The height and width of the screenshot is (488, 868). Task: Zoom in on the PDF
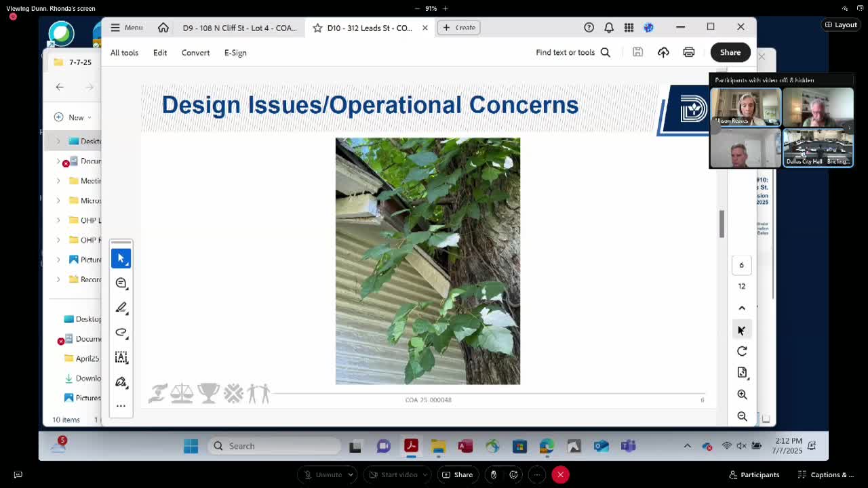(x=742, y=394)
